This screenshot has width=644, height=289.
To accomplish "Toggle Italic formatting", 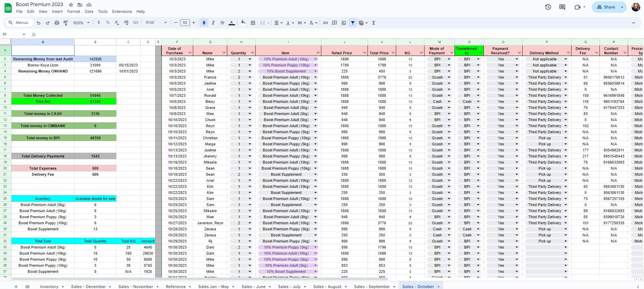I will coord(213,23).
